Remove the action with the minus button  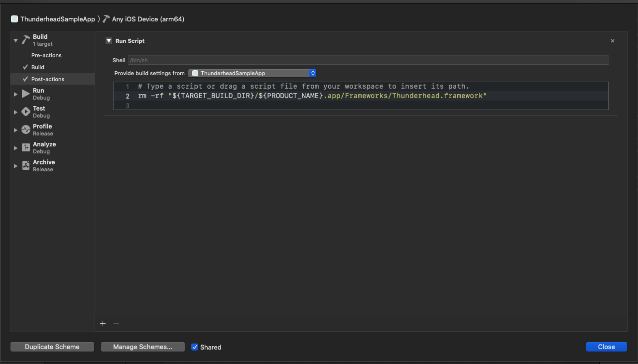point(116,323)
